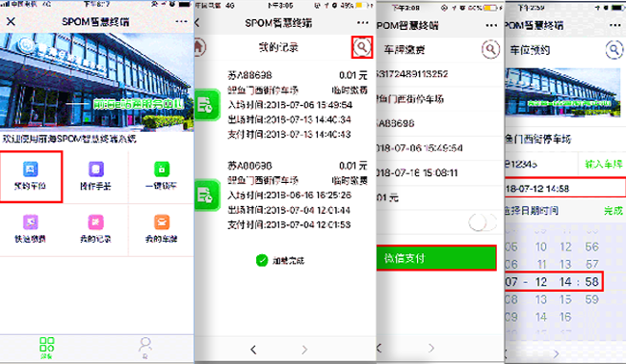Select the 01 元 amount row on 车牌缴费

(x=439, y=197)
